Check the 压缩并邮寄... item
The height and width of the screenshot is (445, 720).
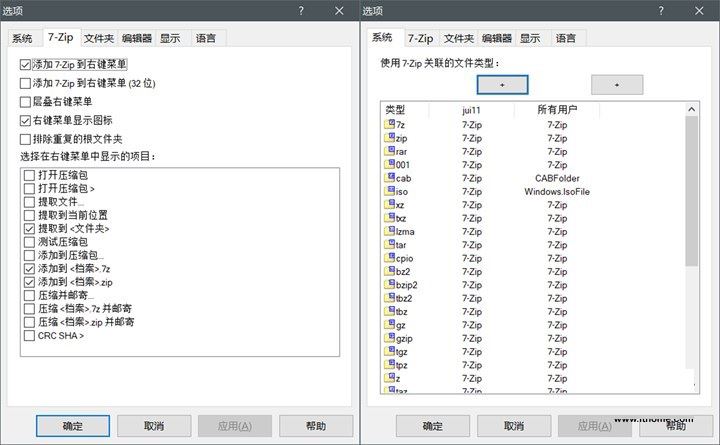point(29,295)
